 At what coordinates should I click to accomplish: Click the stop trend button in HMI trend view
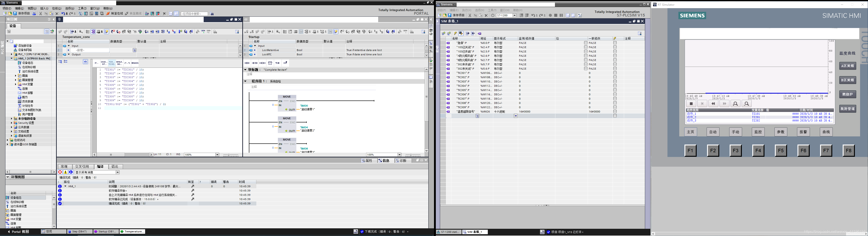point(691,104)
